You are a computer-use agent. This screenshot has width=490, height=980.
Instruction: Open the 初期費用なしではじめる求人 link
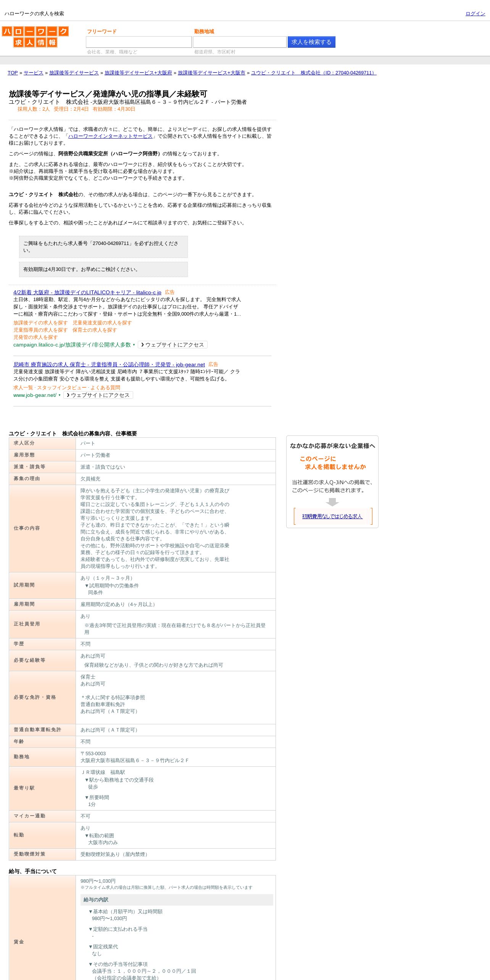click(332, 516)
